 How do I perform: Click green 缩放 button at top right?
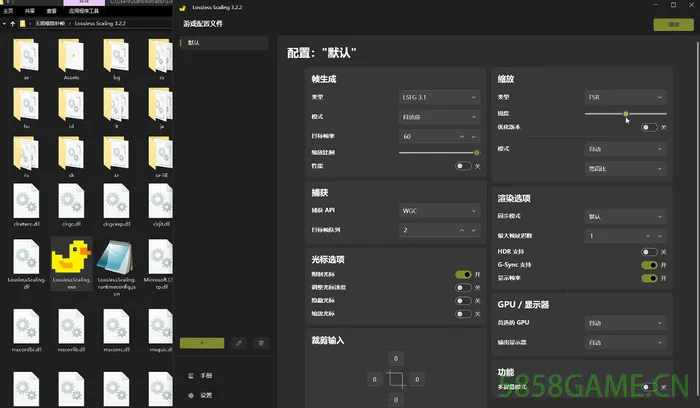[674, 25]
